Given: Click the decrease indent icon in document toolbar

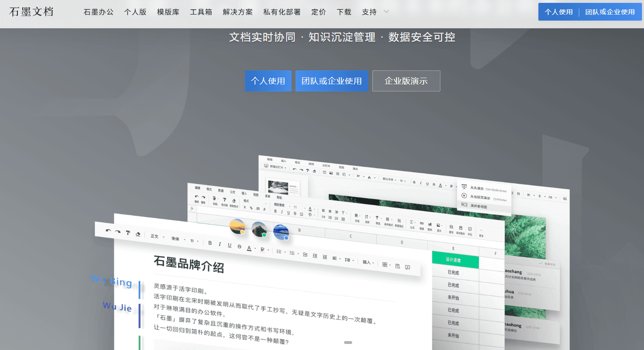Looking at the screenshot, I should [325, 257].
